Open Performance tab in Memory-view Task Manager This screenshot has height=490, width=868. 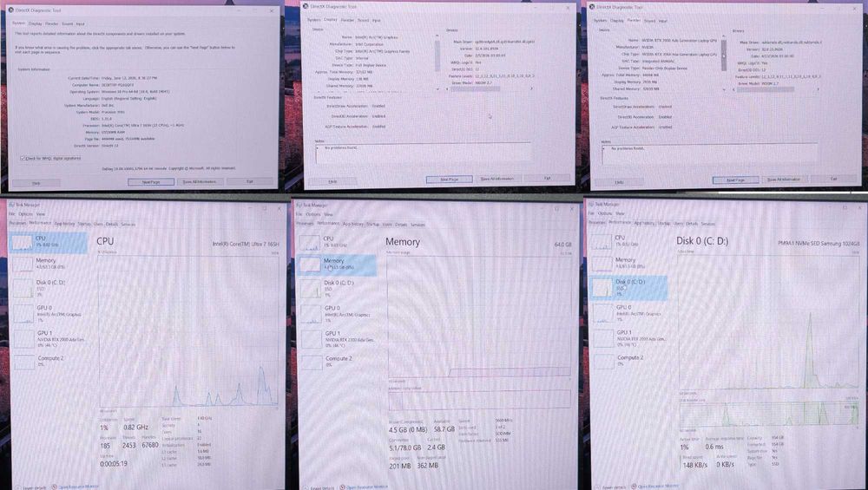pos(328,224)
